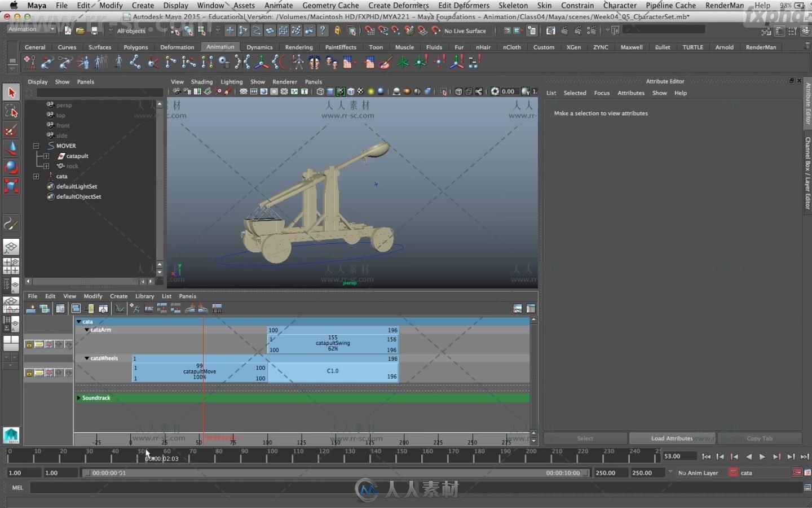Play the animation forwards
Viewport: 812px width, 508px height.
point(762,457)
